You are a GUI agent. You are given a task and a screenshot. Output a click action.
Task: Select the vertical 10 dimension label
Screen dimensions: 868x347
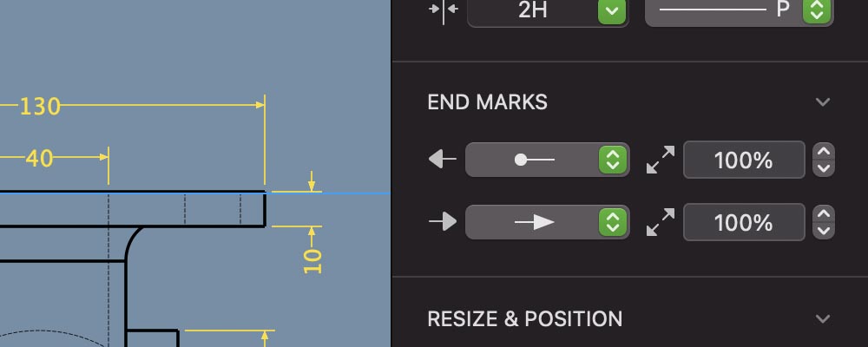[313, 261]
